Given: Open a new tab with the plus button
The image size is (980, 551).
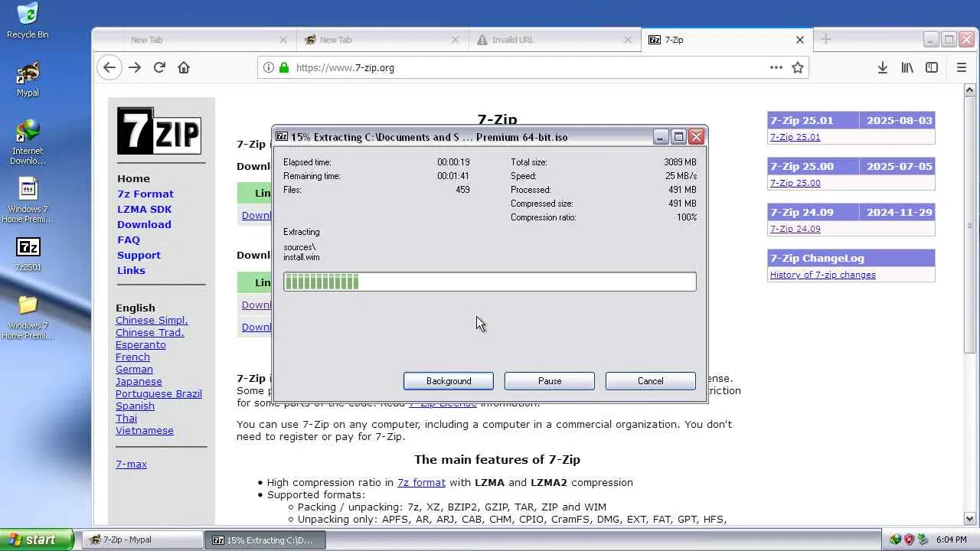Looking at the screenshot, I should coord(825,40).
